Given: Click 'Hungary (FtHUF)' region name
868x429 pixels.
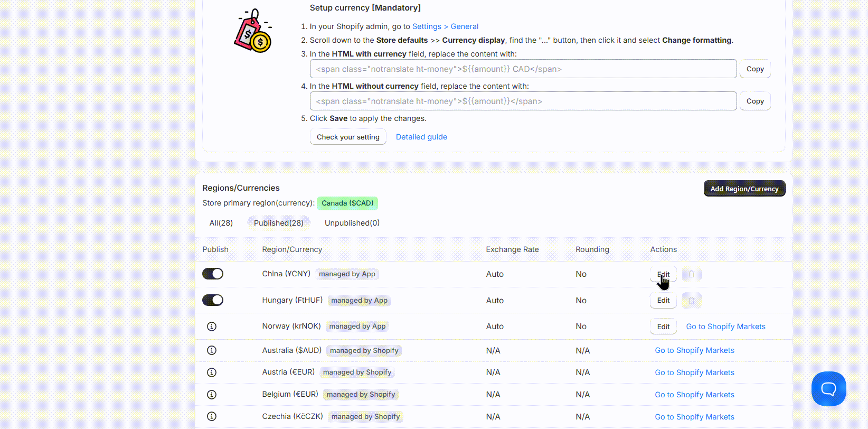Looking at the screenshot, I should 292,300.
